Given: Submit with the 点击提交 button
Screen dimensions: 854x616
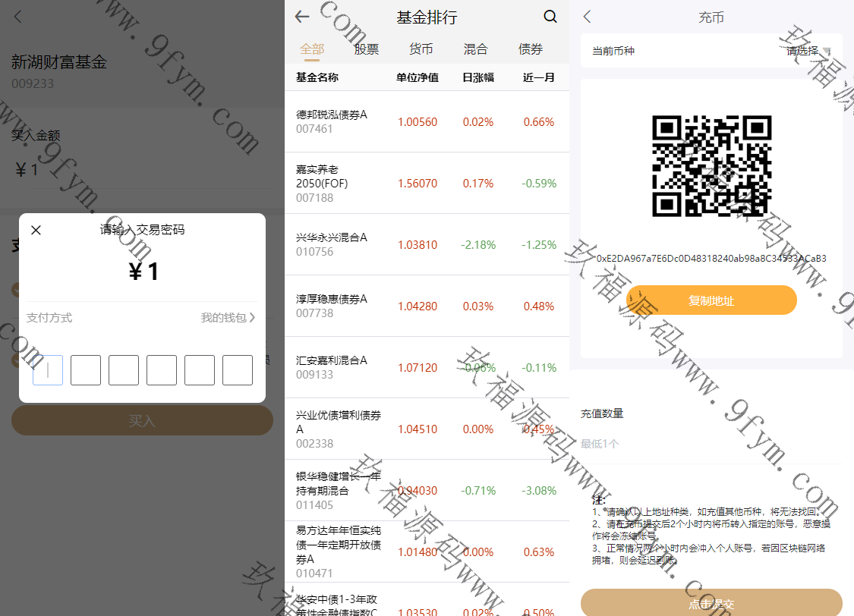Looking at the screenshot, I should (x=711, y=604).
